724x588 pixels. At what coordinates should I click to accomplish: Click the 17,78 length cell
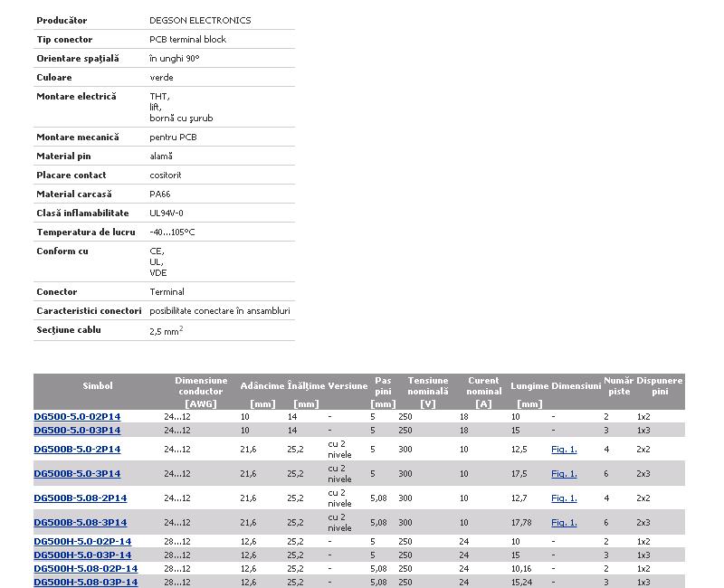521,523
